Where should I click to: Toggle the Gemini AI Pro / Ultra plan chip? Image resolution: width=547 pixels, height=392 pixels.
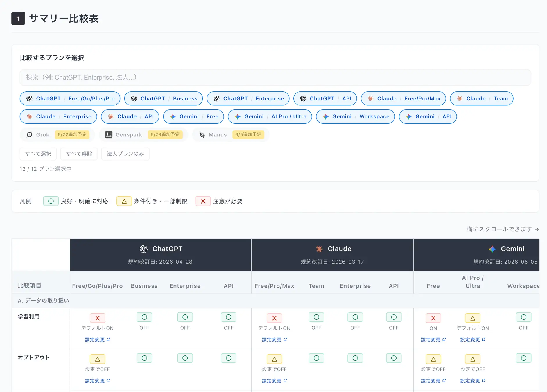270,116
